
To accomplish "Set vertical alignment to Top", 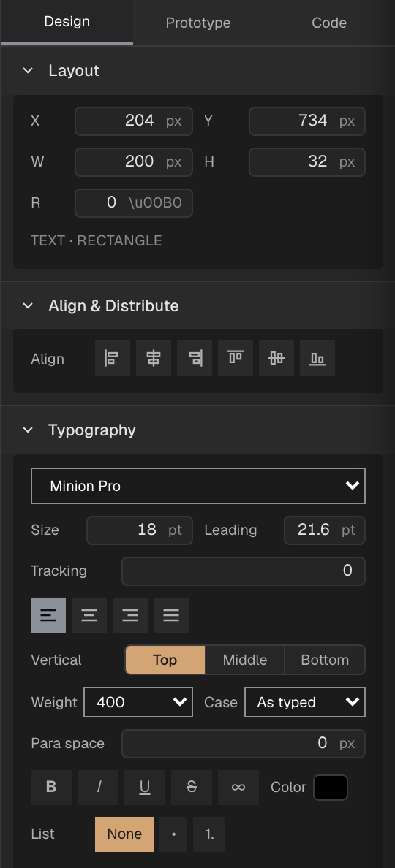I will (x=165, y=660).
